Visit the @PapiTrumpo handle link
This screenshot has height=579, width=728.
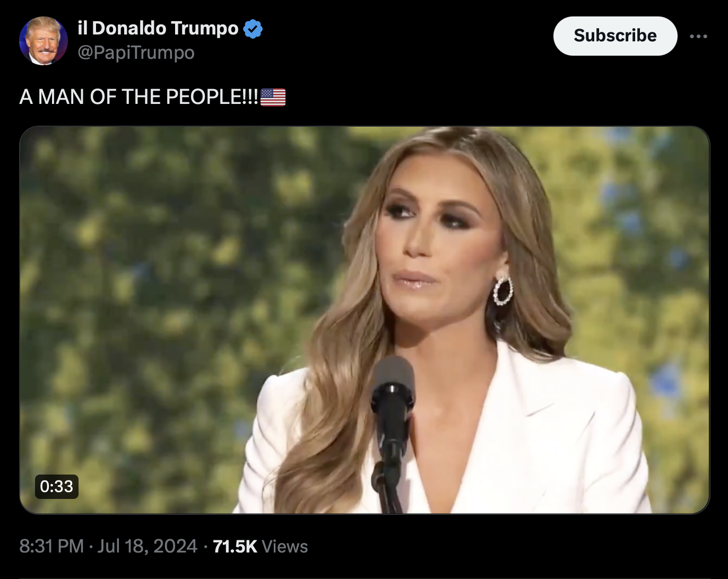coord(136,52)
